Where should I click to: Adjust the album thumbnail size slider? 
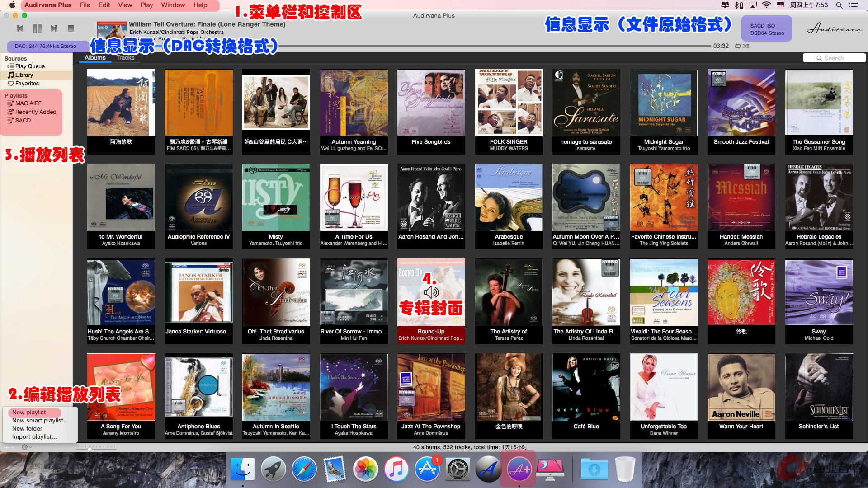click(x=90, y=449)
